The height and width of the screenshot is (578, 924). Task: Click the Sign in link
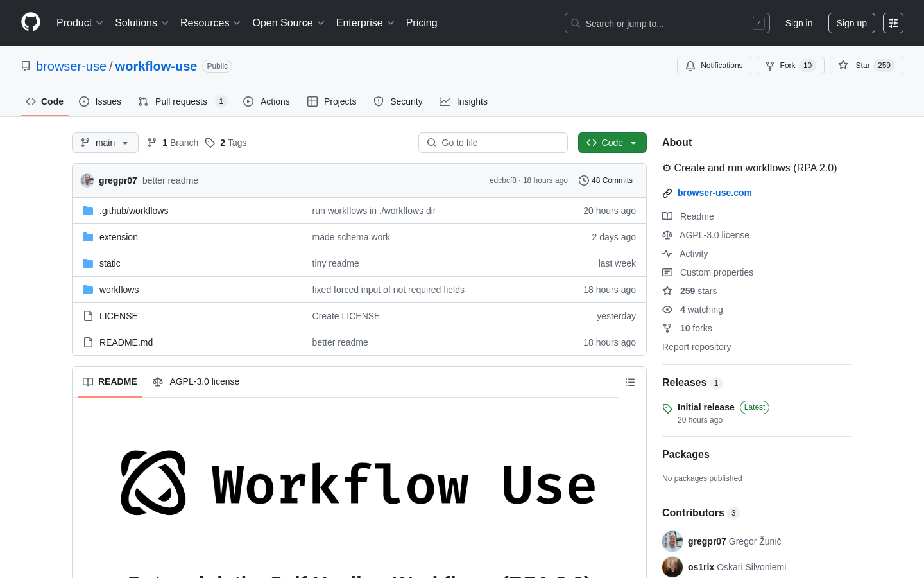pos(799,23)
